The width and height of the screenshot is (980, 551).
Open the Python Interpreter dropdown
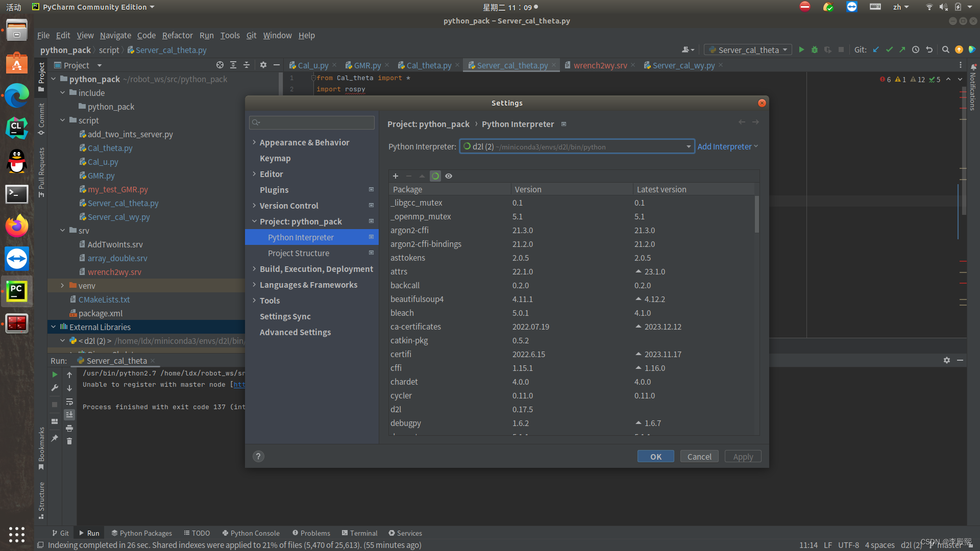point(689,147)
